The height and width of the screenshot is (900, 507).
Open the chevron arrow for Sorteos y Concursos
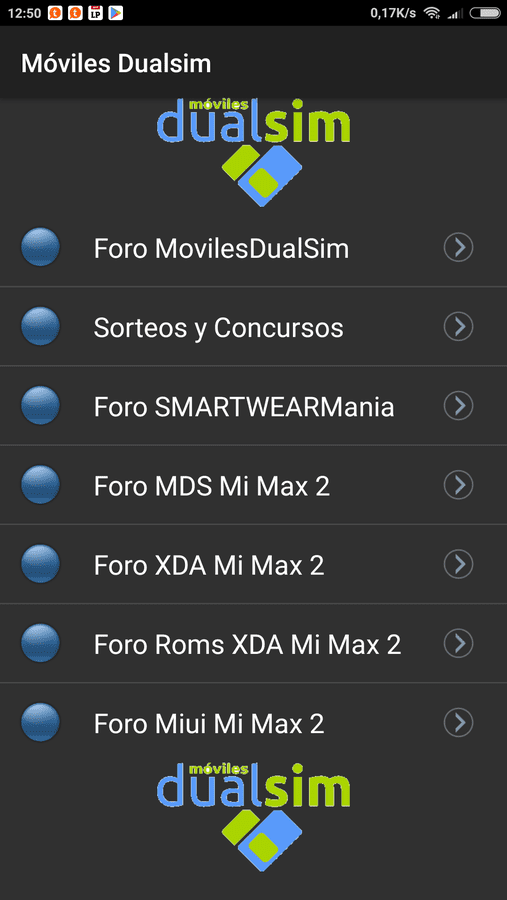[458, 327]
